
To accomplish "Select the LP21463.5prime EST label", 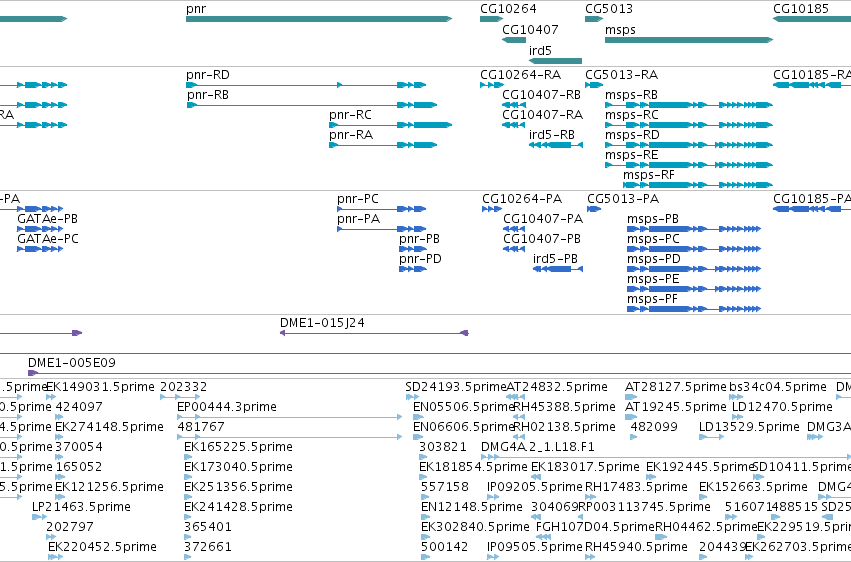I will coord(81,507).
